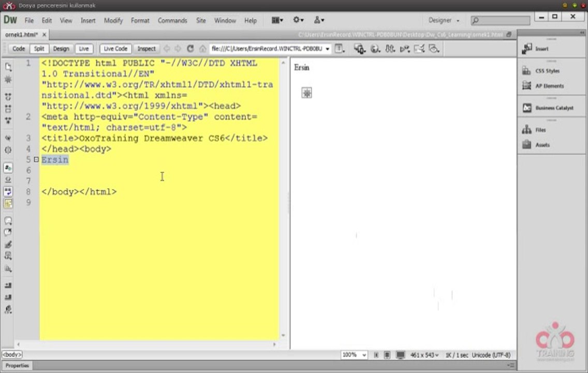This screenshot has height=373, width=588.
Task: Collapse the code block at line 5
Action: coord(36,160)
